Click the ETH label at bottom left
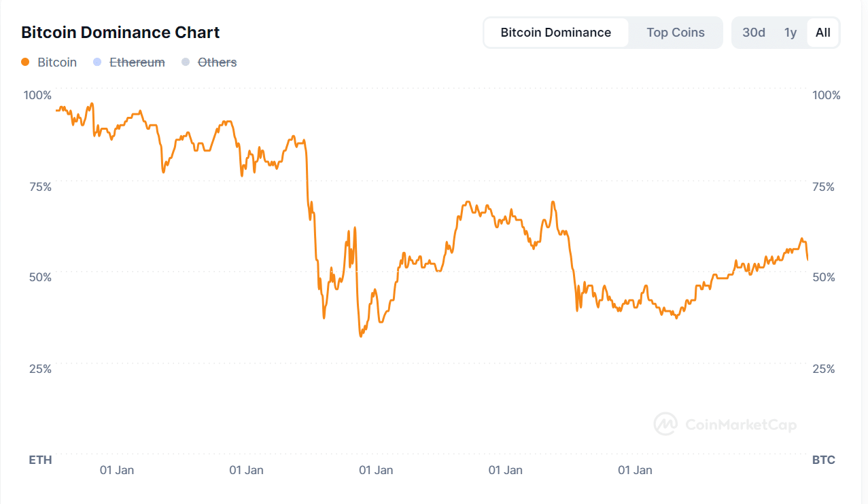The height and width of the screenshot is (504, 868). tap(40, 460)
